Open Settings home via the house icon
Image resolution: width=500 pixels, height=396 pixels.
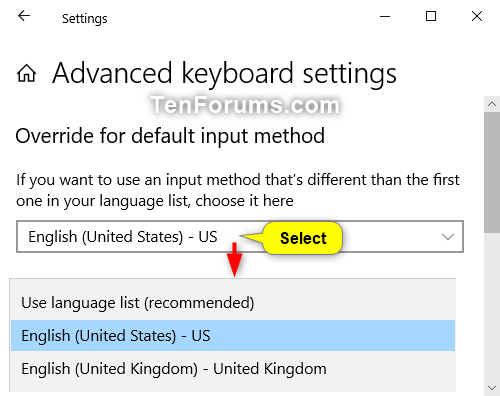tap(26, 73)
